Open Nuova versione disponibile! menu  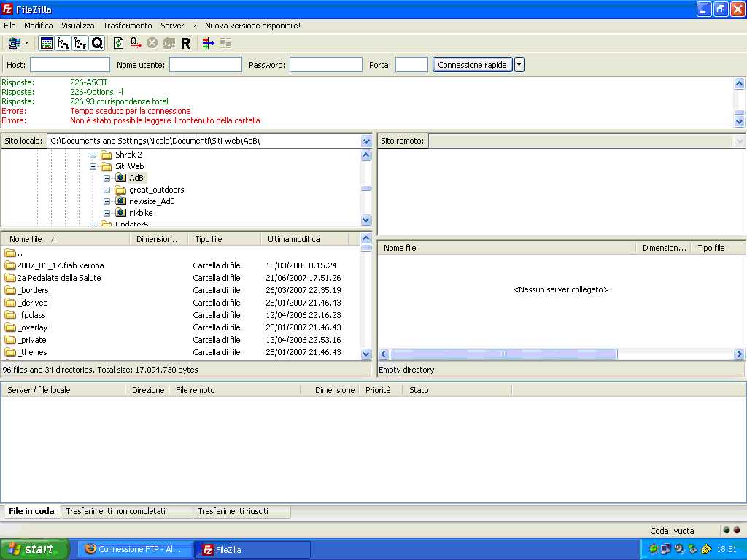point(252,26)
